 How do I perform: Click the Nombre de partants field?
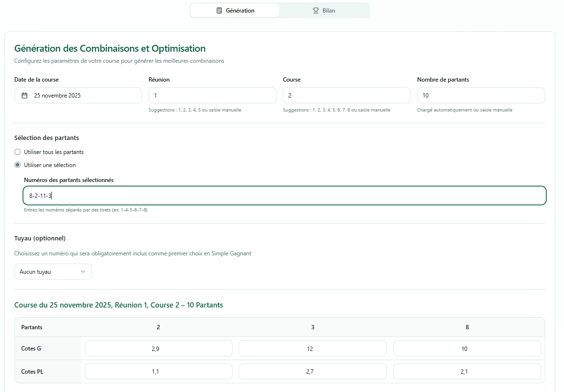click(x=481, y=96)
